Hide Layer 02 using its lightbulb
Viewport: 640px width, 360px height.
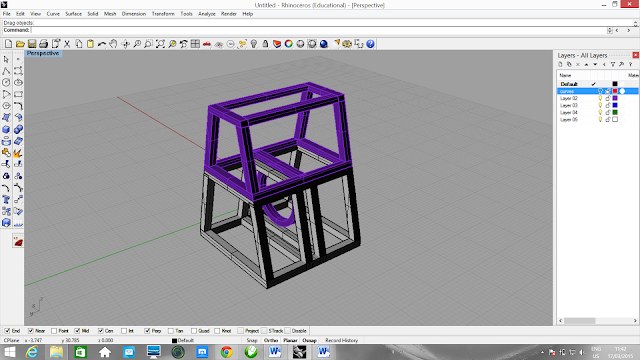click(x=600, y=98)
